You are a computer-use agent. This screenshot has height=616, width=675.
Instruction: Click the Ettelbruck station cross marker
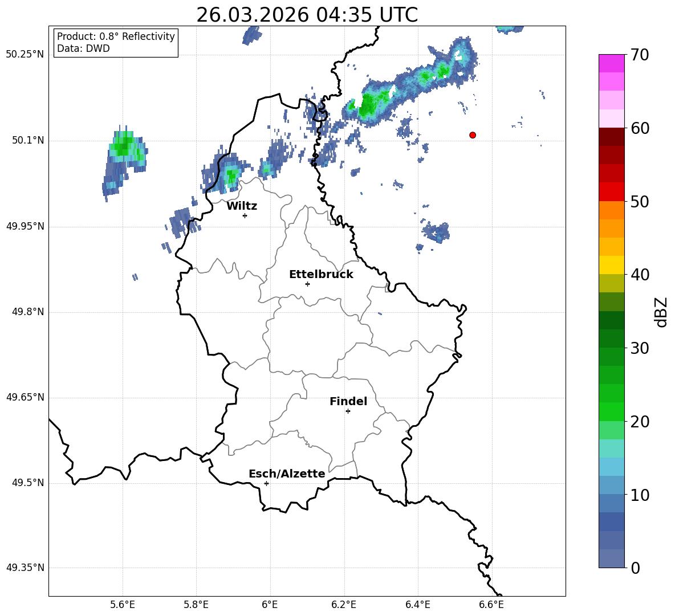point(307,284)
